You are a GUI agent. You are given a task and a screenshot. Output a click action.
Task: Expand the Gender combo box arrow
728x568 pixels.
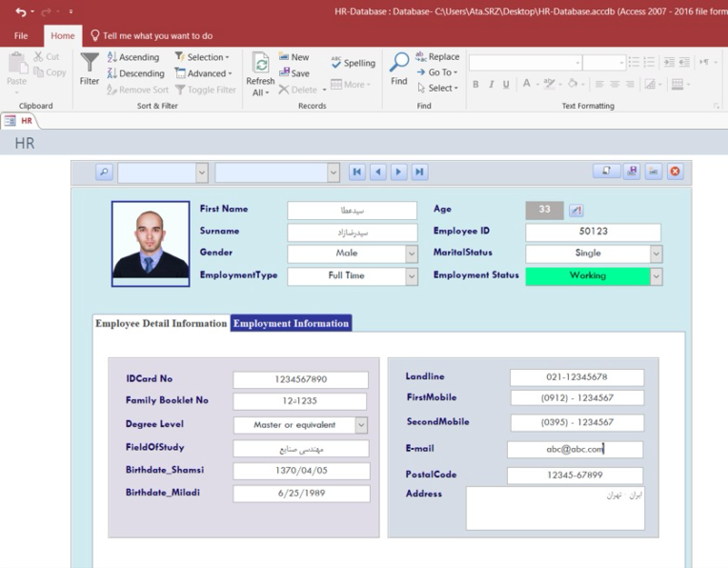412,254
